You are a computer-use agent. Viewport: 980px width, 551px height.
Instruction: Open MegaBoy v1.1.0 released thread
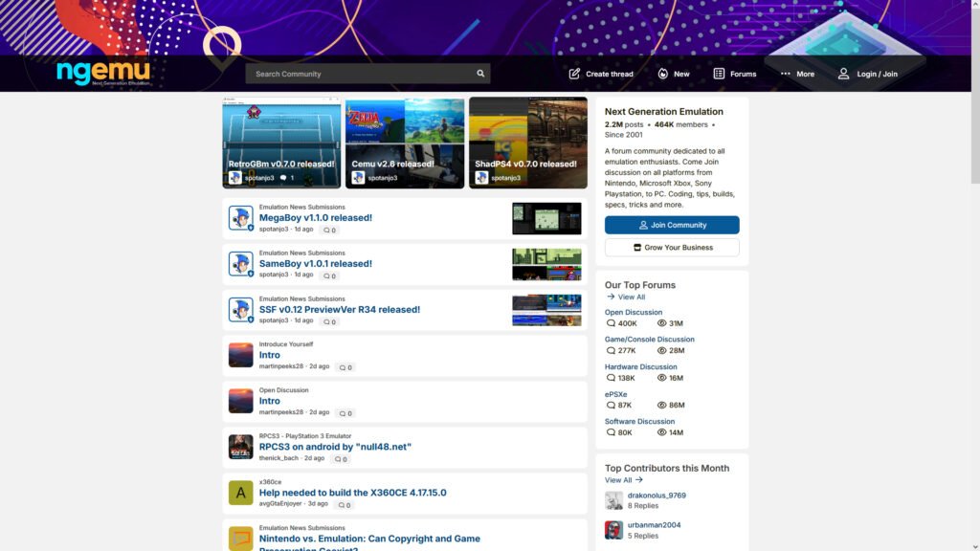[x=316, y=217]
